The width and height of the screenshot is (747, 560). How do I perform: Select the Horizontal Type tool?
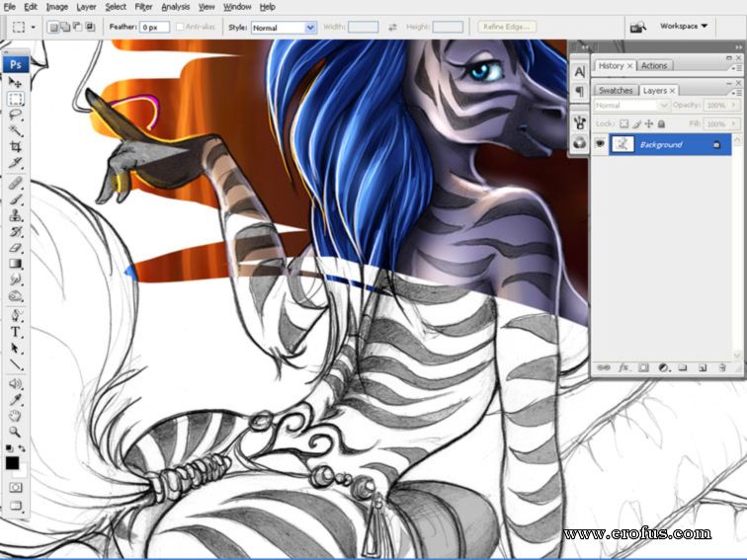[15, 333]
